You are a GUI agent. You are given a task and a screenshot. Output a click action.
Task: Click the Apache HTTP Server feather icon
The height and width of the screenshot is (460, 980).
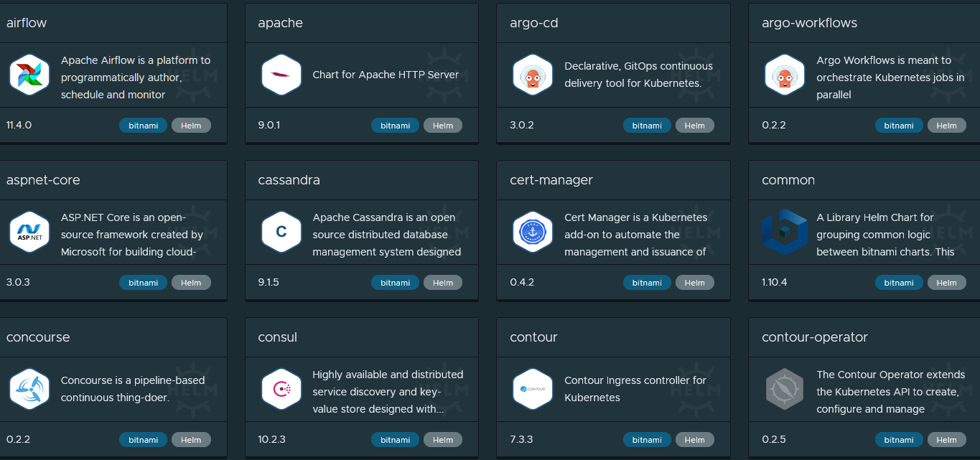tap(281, 75)
